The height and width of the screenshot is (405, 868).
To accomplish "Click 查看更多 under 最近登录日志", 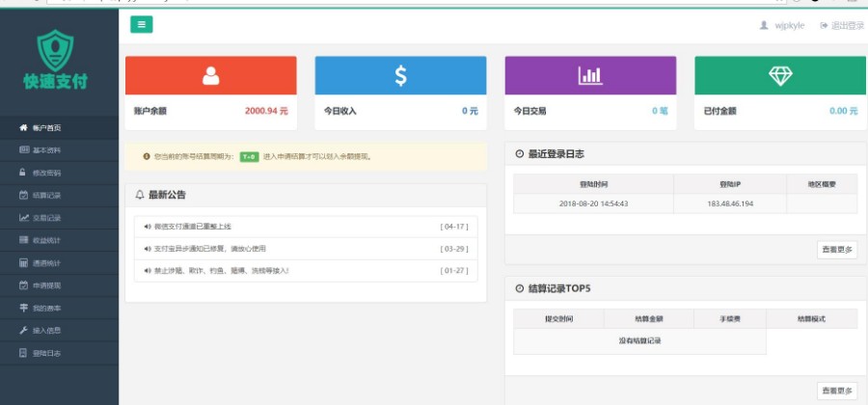I will click(836, 249).
